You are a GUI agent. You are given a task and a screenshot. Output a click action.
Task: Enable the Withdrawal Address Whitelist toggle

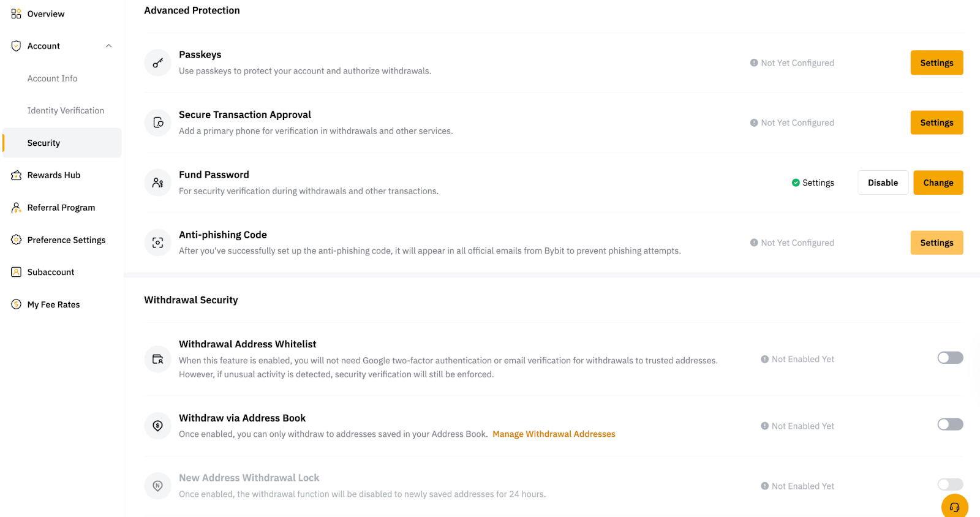950,358
